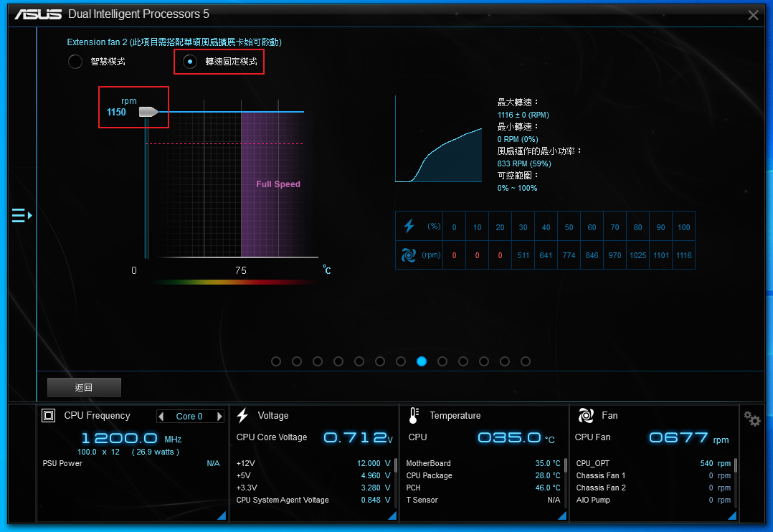Go to the seventh fan page dot

(401, 361)
